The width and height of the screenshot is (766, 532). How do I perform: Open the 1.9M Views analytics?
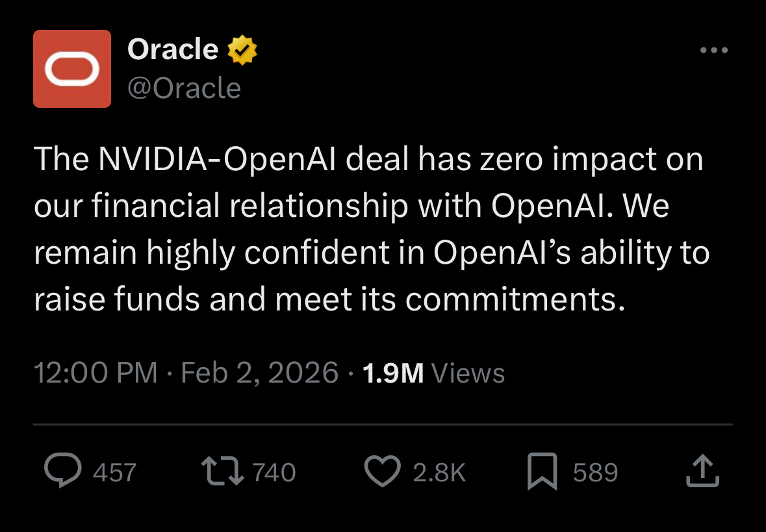click(x=433, y=373)
